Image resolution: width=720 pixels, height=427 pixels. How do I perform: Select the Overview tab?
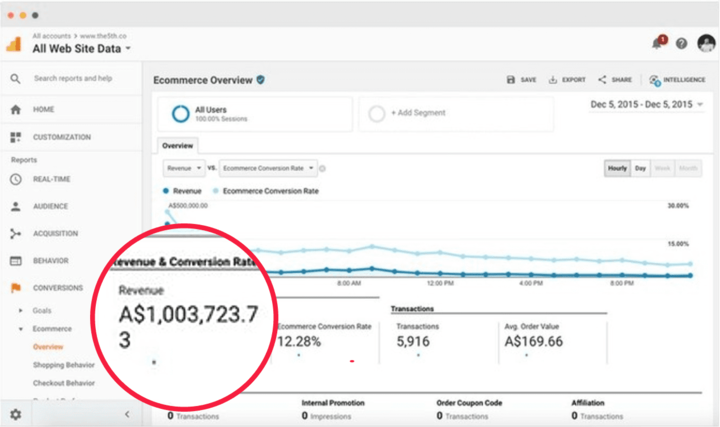click(x=177, y=145)
